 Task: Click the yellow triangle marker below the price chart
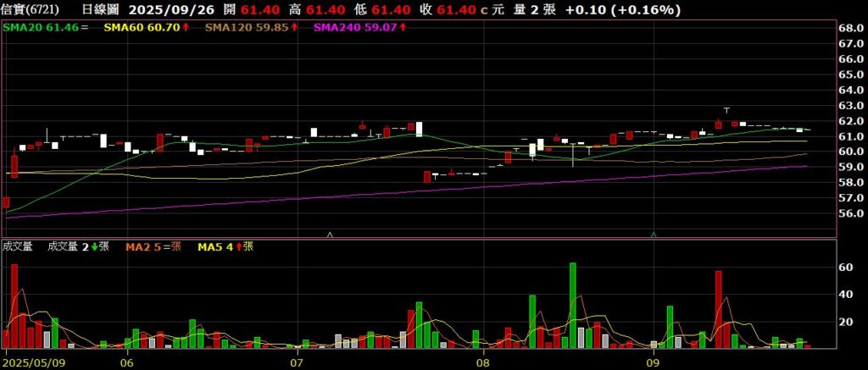(330, 234)
